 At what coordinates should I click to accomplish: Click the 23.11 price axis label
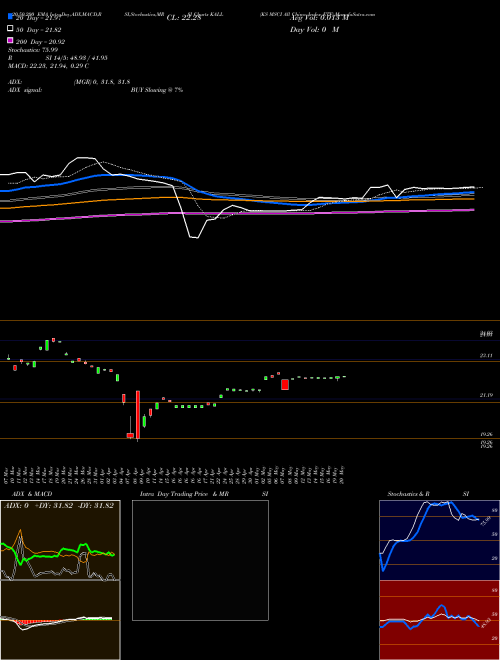coord(486,356)
